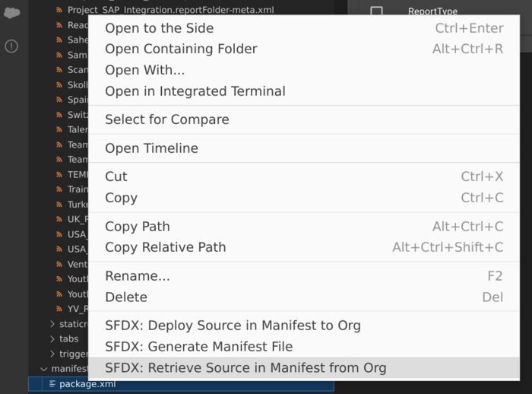
Task: Run SFDX: Retrieve Source in Manifest from Org
Action: coord(245,367)
